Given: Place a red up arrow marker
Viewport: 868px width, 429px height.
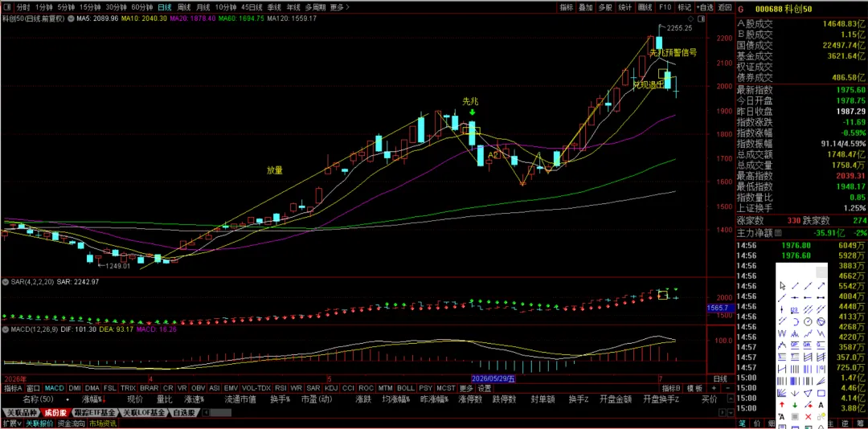Looking at the screenshot, I should coord(782,405).
